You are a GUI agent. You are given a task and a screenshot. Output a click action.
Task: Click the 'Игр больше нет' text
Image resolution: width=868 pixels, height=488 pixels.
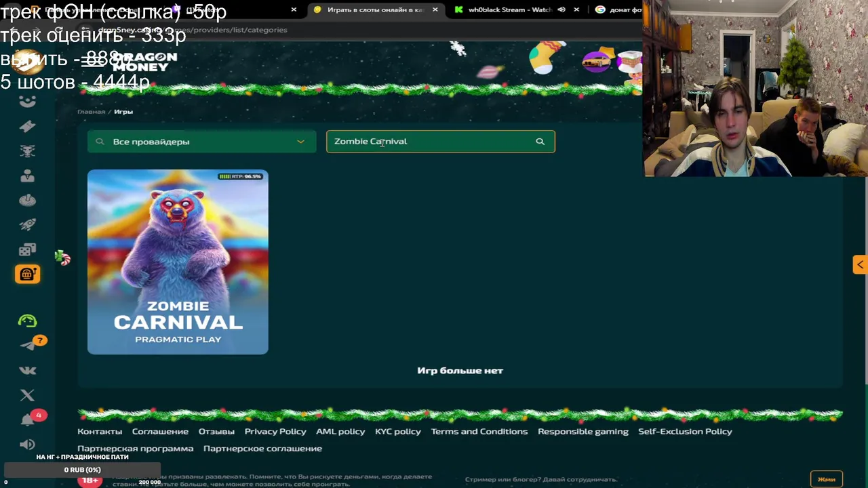click(460, 371)
